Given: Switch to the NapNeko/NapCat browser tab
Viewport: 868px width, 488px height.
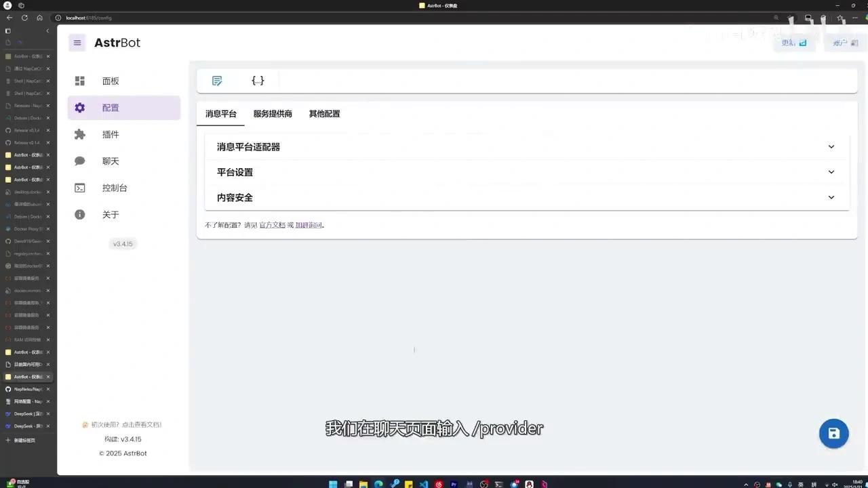Looking at the screenshot, I should coord(27,389).
